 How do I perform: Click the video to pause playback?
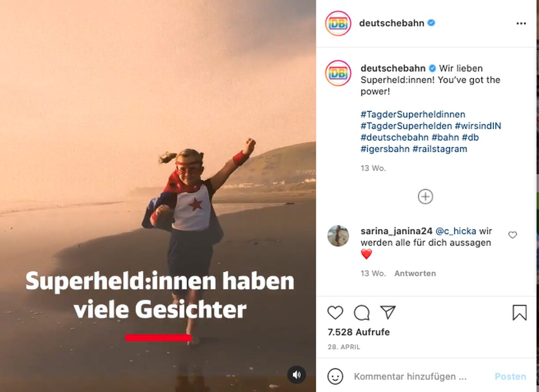(158, 196)
